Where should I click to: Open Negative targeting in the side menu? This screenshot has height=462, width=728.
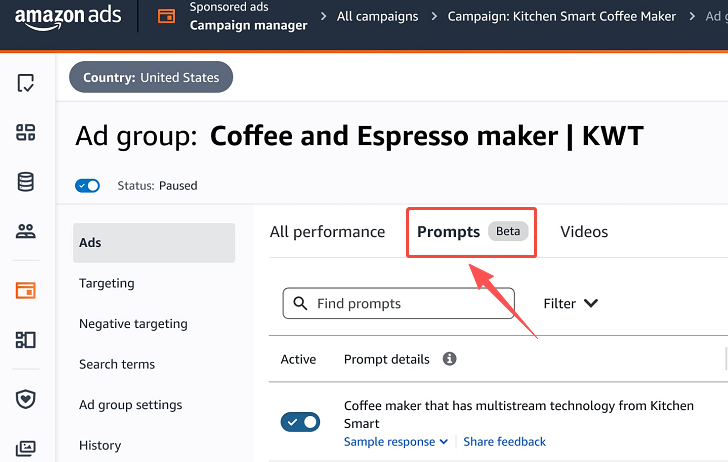coord(133,324)
